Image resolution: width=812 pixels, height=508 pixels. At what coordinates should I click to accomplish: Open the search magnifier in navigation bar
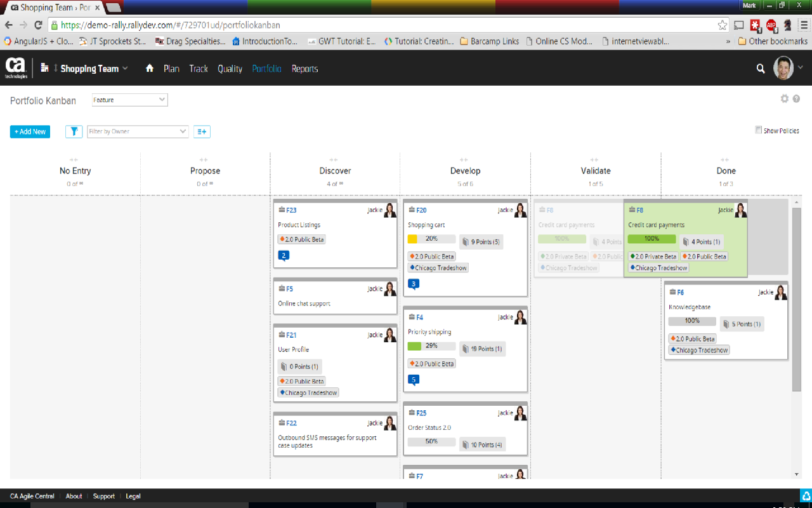[761, 69]
